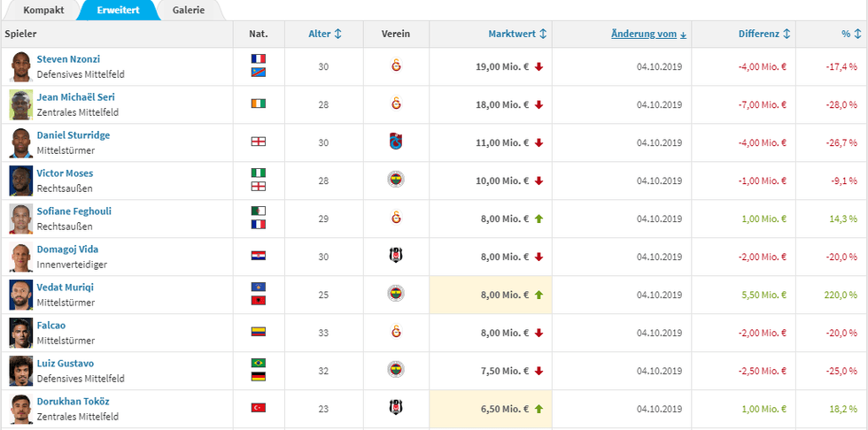
Task: Click Victor Moses portrait thumbnail
Action: pyautogui.click(x=21, y=180)
